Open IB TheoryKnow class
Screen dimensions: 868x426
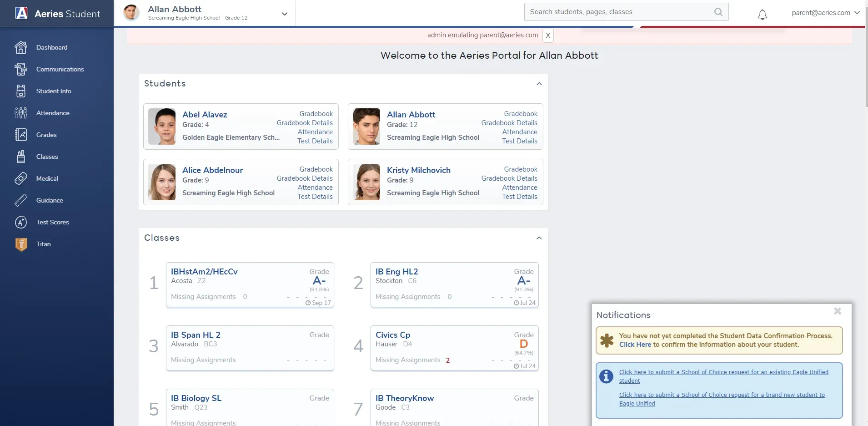tap(405, 398)
